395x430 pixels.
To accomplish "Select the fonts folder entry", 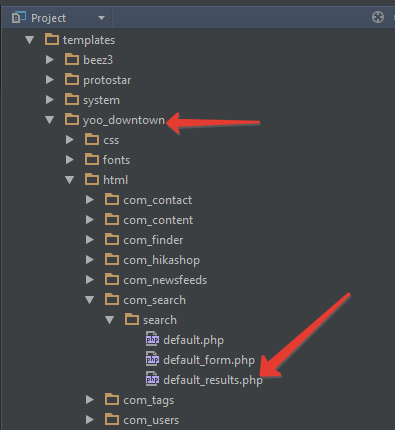I will (107, 160).
